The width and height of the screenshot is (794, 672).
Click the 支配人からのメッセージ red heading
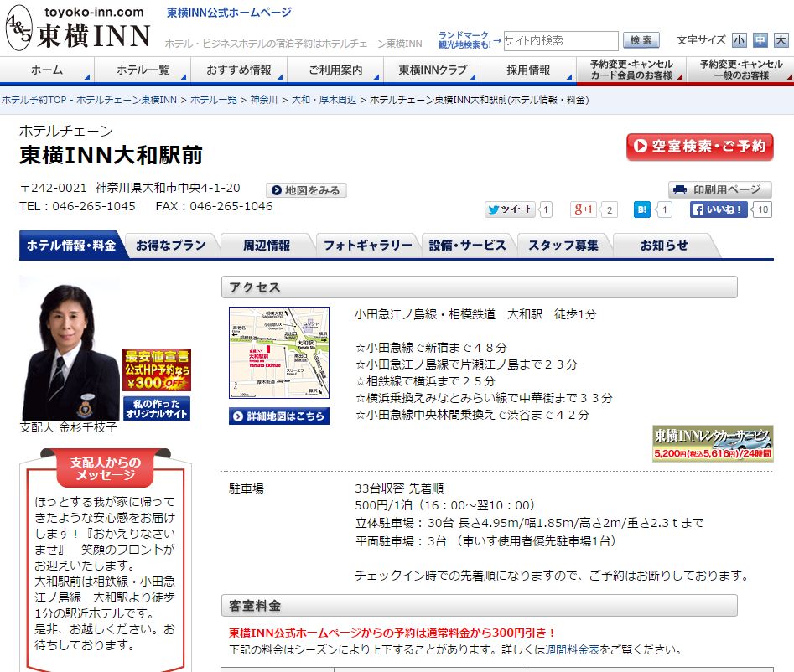106,468
